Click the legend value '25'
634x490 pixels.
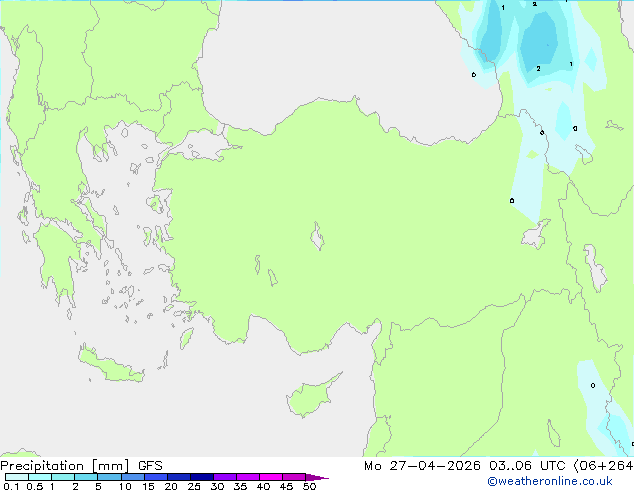(x=194, y=486)
